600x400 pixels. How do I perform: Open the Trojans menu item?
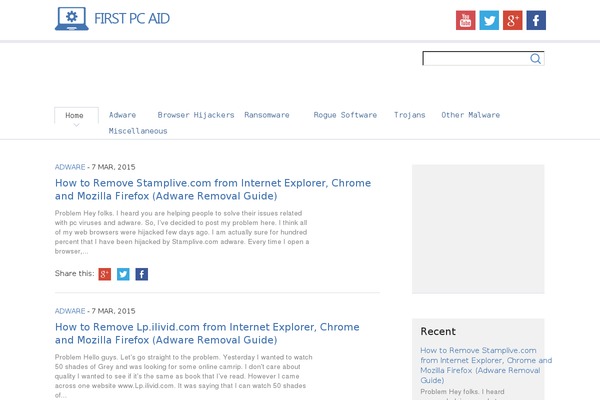[x=409, y=115]
